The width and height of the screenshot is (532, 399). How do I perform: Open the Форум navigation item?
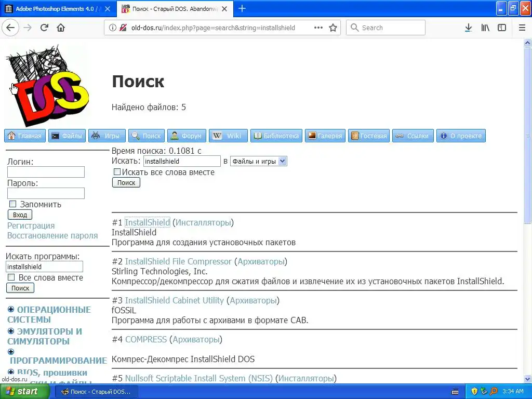coord(187,136)
